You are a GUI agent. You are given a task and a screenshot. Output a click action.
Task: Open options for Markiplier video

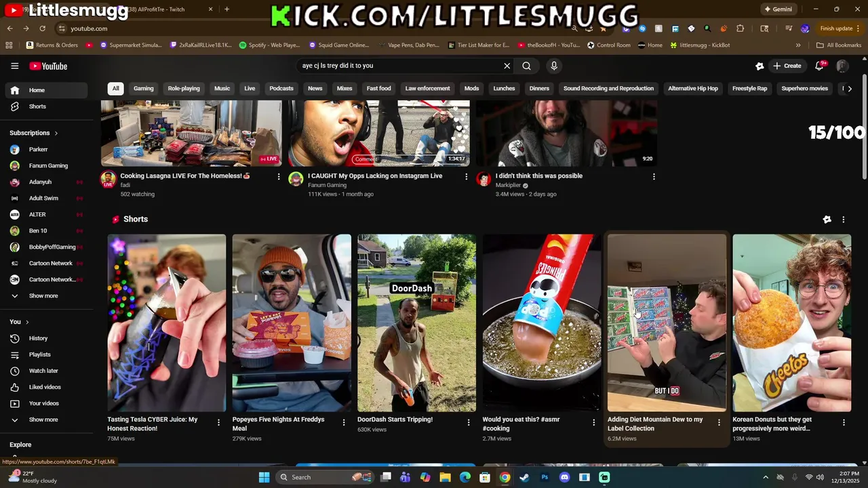tap(654, 176)
